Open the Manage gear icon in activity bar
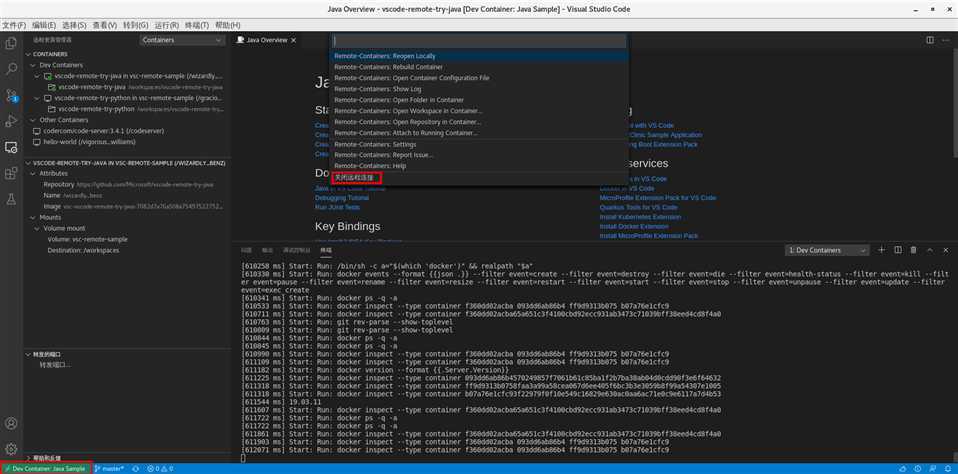Screen dimensions: 958x474 pyautogui.click(x=11, y=449)
